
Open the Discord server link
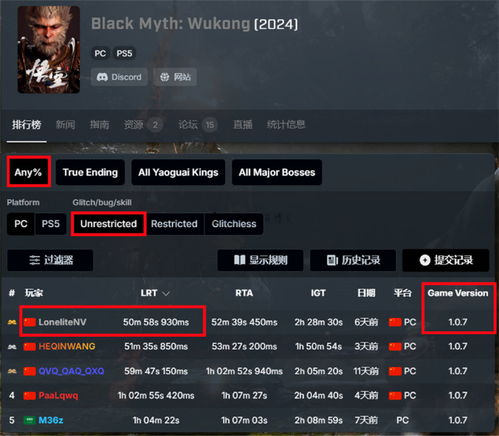coord(119,77)
